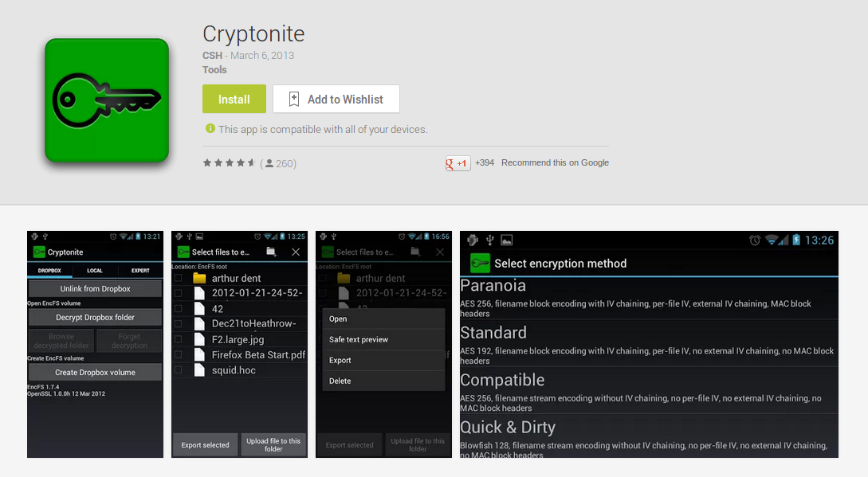Viewport: 868px width, 477px height.
Task: Tap the key icon beside Select files title at 13:25
Action: 183,252
